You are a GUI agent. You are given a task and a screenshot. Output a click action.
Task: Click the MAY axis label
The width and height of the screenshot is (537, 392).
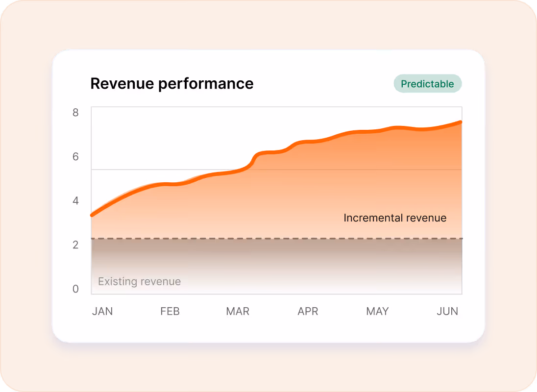coord(377,311)
